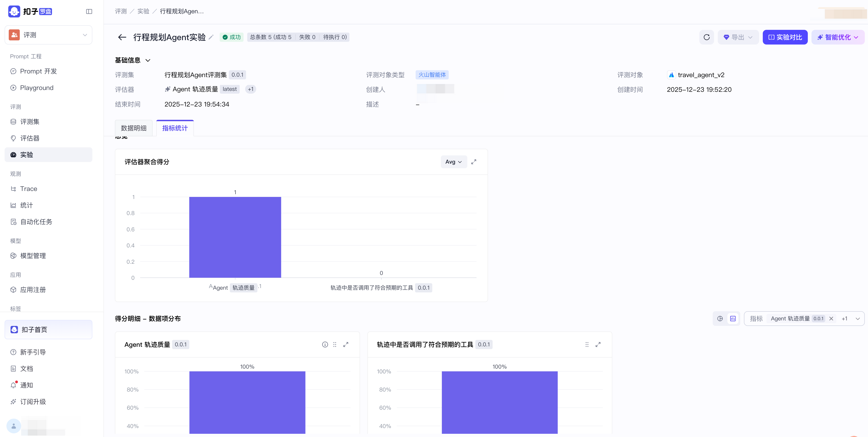Click the back arrow beside experiment title
Viewport: 868px width, 437px height.
122,37
